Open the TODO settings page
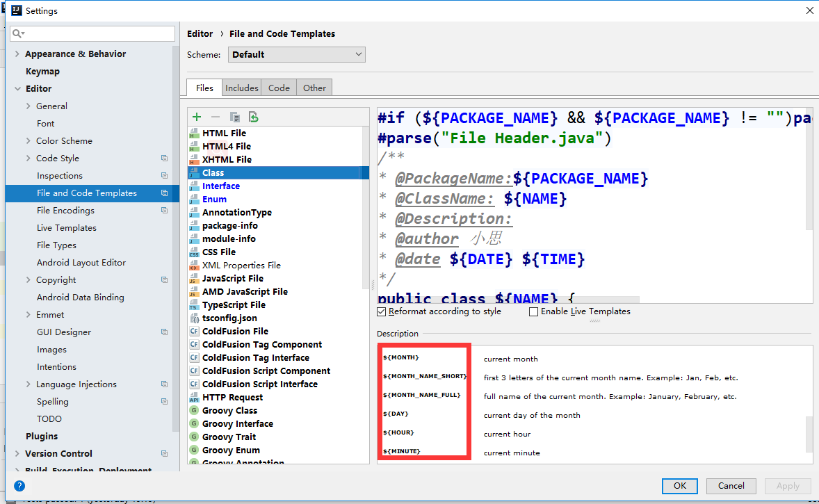This screenshot has height=504, width=819. [49, 419]
